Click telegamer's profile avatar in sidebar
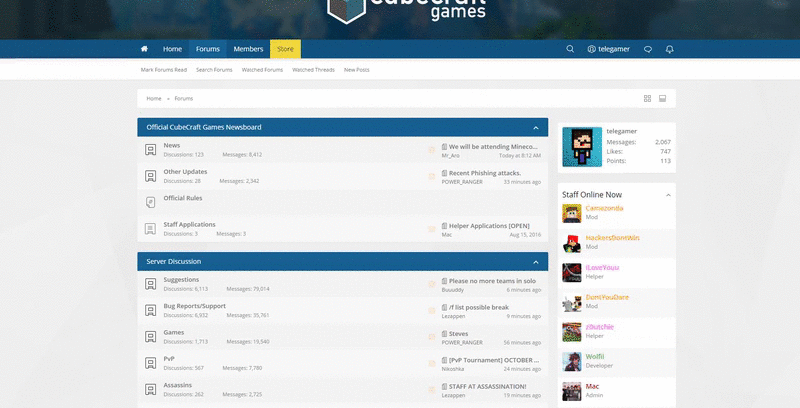Screen dimensions: 800x408 pos(582,147)
